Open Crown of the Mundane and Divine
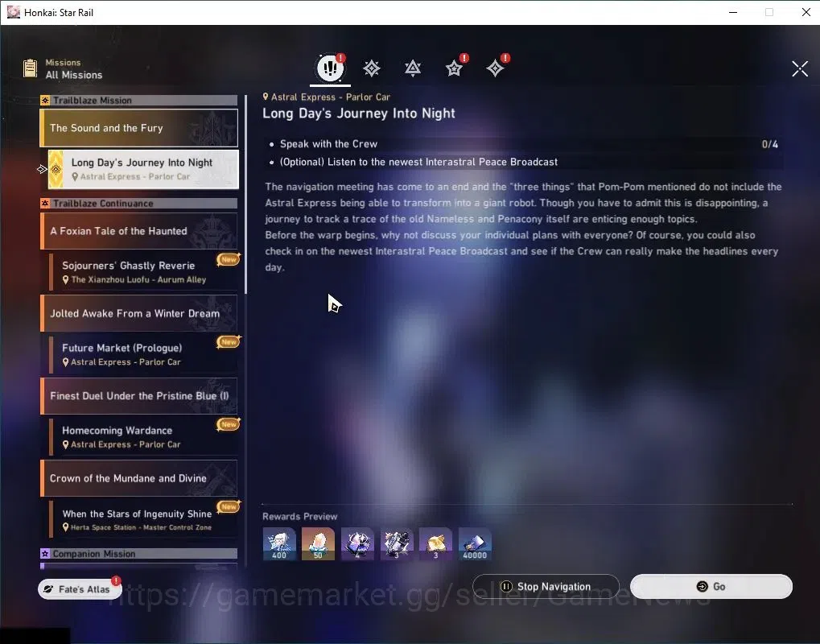Image resolution: width=820 pixels, height=644 pixels. [x=139, y=478]
